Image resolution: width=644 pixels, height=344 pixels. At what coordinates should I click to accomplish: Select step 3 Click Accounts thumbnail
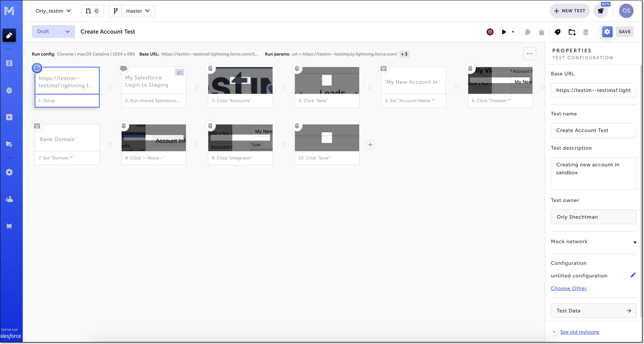click(240, 80)
